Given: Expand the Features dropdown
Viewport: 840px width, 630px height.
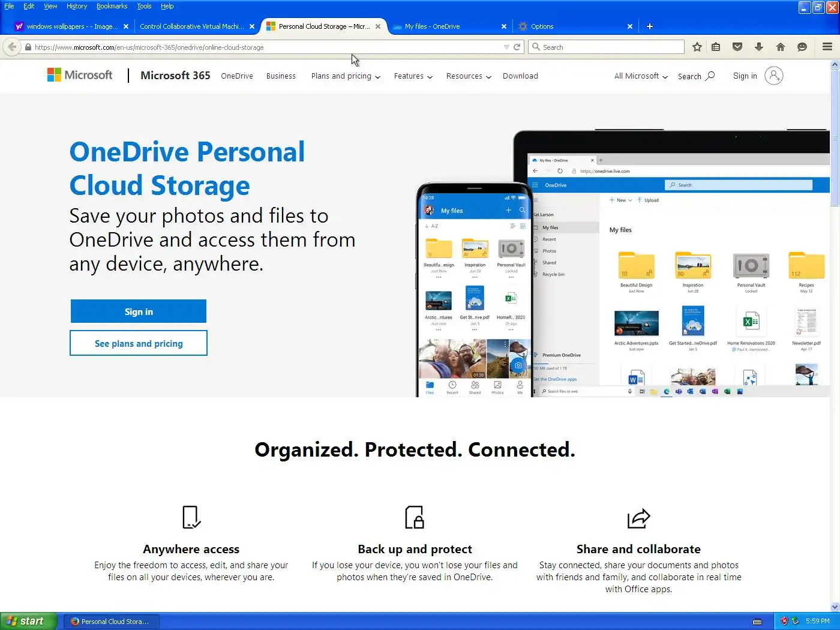Looking at the screenshot, I should pos(413,76).
